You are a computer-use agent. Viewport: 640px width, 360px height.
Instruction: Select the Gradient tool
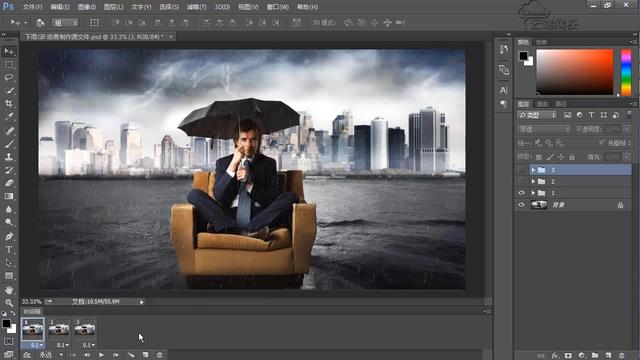click(x=9, y=196)
